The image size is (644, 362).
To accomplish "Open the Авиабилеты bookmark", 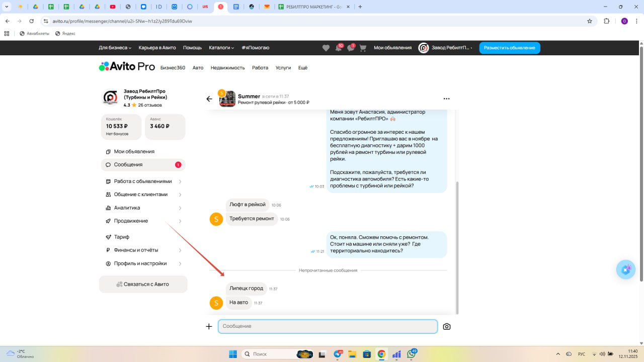I will 35,34.
